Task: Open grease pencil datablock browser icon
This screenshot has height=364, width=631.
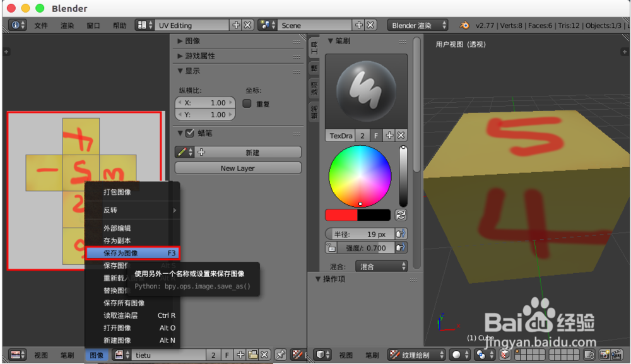Action: click(x=185, y=152)
